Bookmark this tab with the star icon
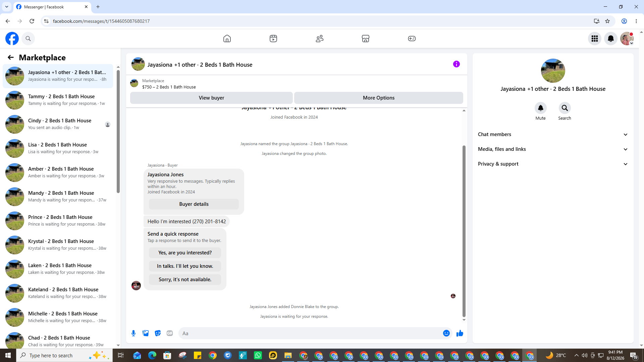This screenshot has width=644, height=362. [x=607, y=21]
